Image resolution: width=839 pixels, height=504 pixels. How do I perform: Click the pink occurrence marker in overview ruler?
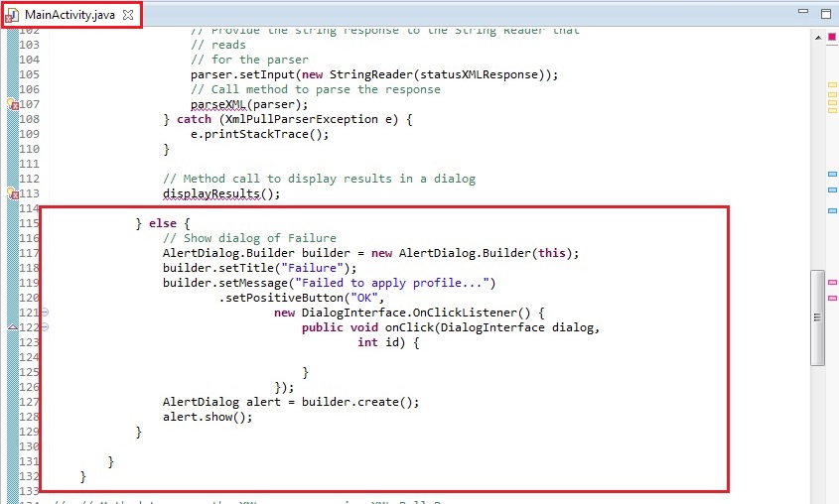pos(832,283)
